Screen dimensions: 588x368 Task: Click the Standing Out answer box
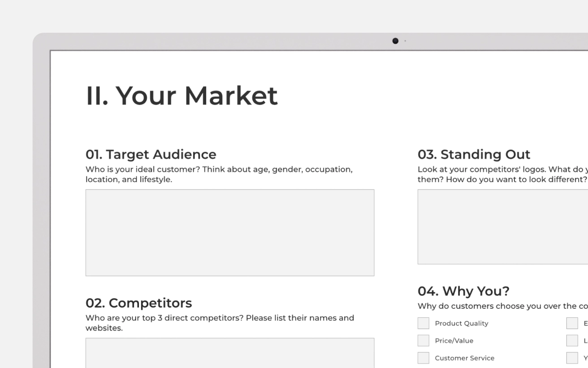click(503, 227)
